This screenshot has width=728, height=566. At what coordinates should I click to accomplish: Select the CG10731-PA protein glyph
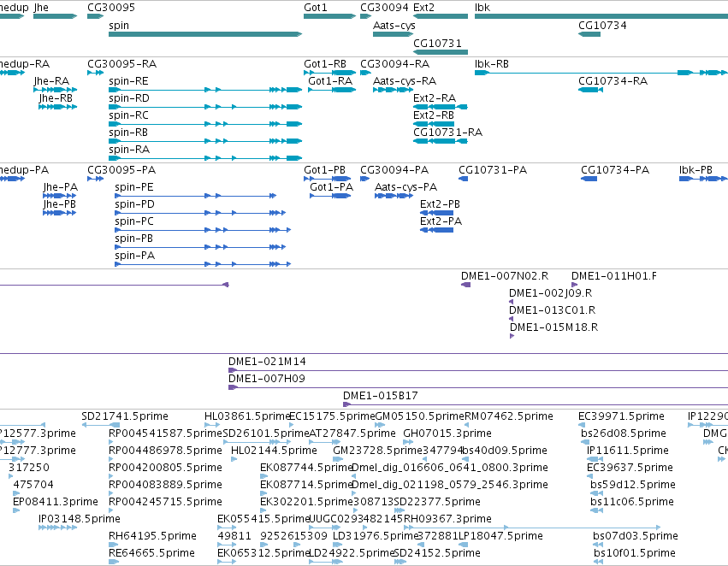point(464,179)
